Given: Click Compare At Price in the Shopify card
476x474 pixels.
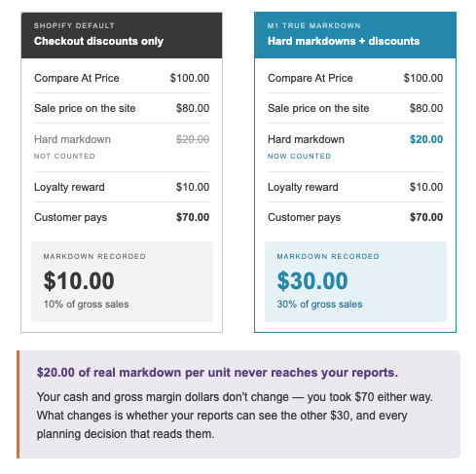Looking at the screenshot, I should [x=77, y=78].
